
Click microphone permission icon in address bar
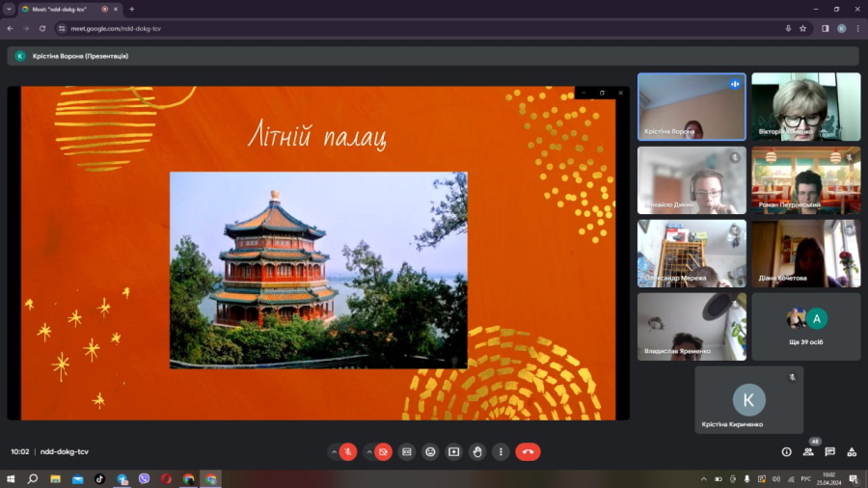tap(788, 28)
